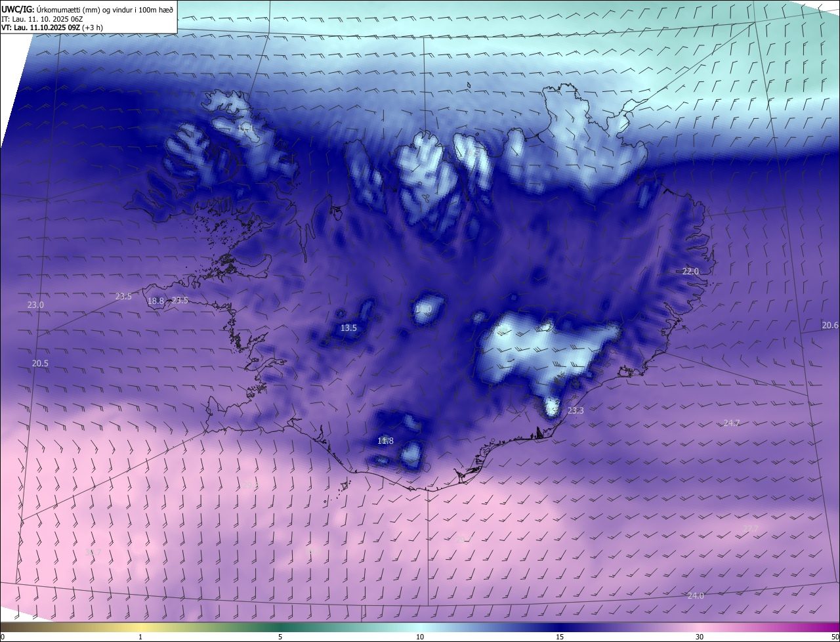Screen dimensions: 840x642
Task: Click the color scale tick labeled 10
Action: (420, 637)
